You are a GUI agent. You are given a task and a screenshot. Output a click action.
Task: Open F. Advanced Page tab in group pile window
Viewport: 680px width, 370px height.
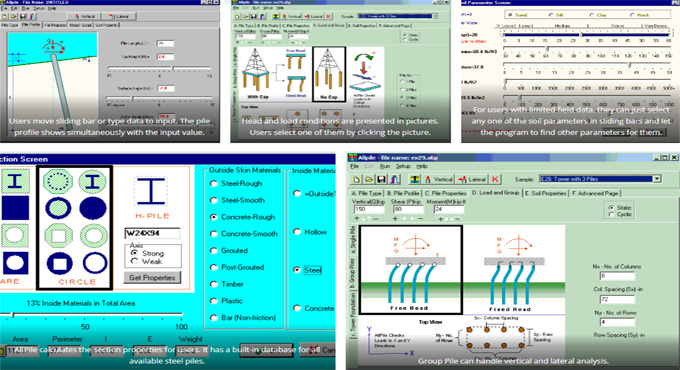pos(595,193)
